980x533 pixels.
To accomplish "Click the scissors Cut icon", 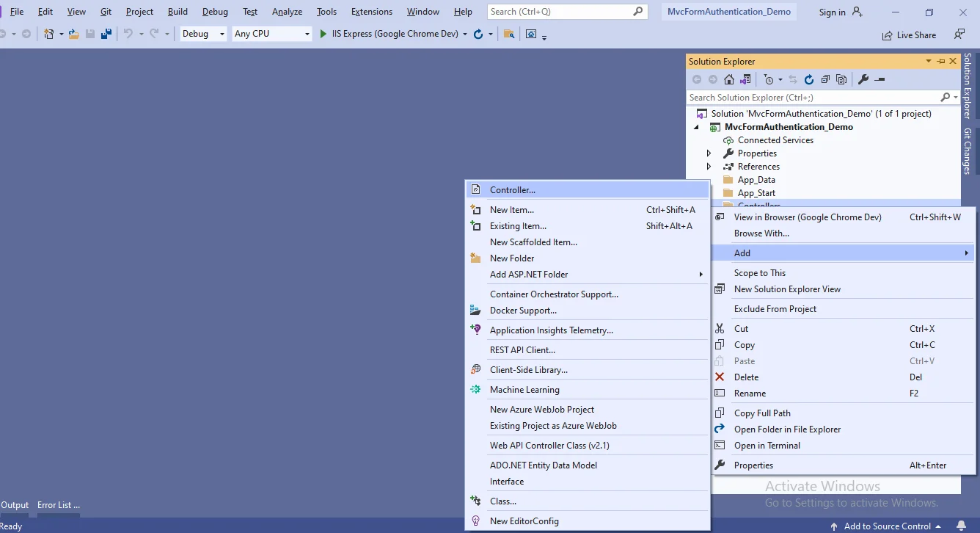I will point(720,328).
